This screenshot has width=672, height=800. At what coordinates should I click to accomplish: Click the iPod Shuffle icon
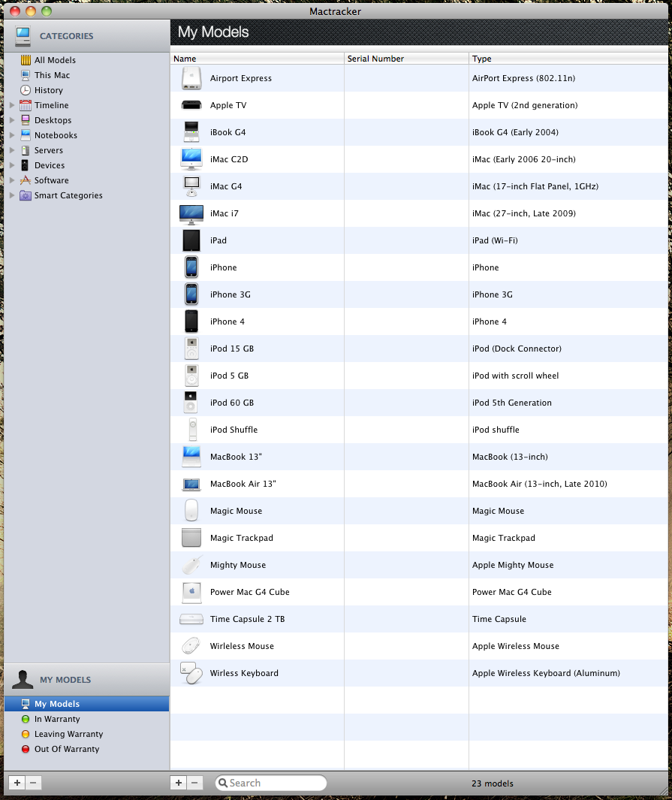(x=193, y=430)
